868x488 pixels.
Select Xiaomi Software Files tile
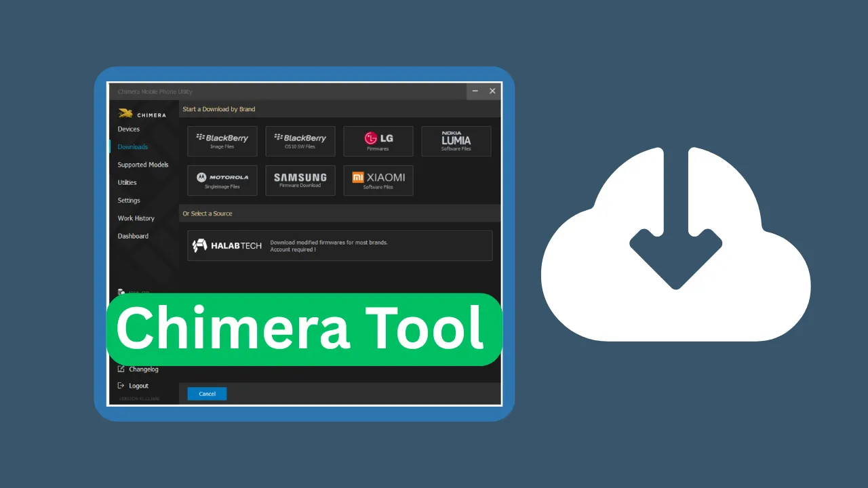pyautogui.click(x=378, y=180)
